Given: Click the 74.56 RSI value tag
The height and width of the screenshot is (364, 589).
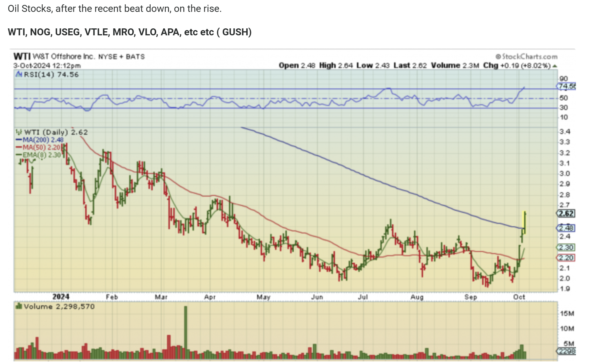Looking at the screenshot, I should 566,86.
